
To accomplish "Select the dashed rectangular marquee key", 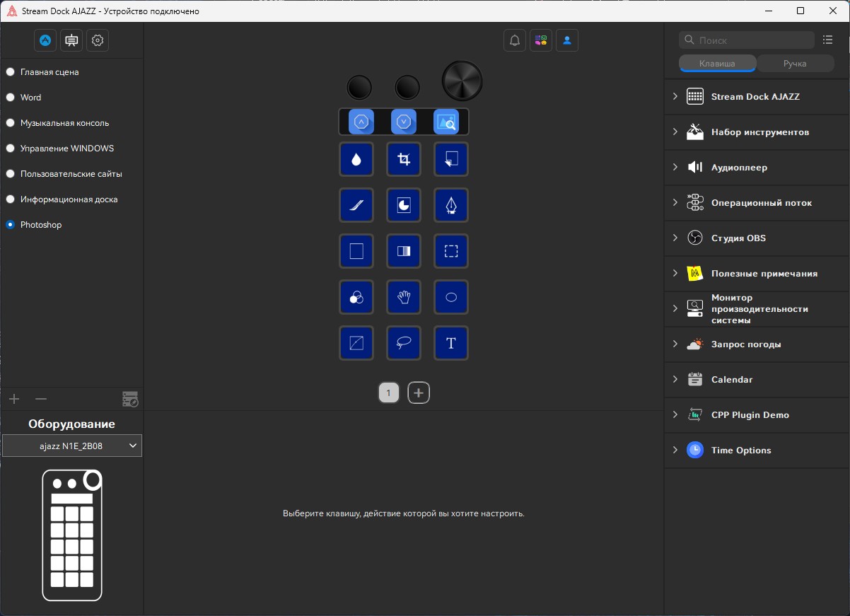I will pos(451,251).
